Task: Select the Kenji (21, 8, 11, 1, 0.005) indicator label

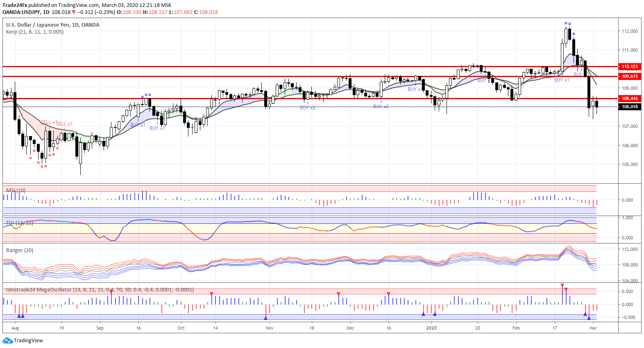Action: (x=35, y=32)
